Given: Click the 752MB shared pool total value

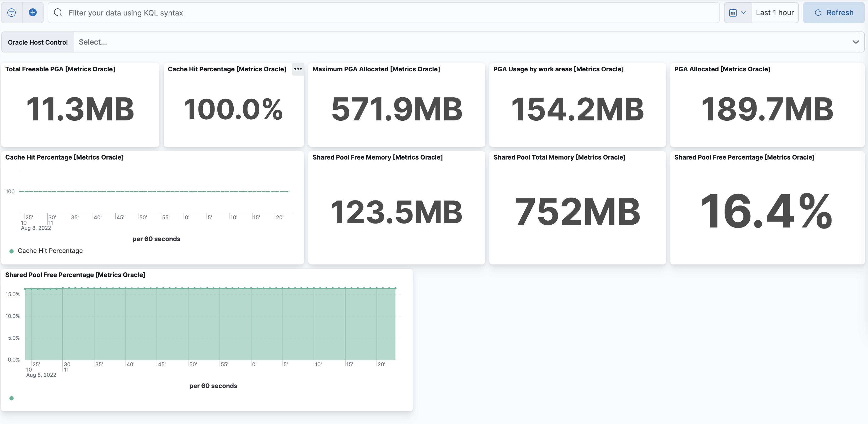Looking at the screenshot, I should click(577, 212).
